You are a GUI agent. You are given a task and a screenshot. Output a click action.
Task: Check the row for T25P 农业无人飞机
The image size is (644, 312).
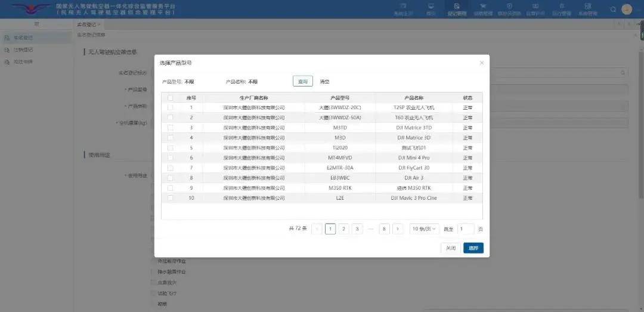(170, 108)
